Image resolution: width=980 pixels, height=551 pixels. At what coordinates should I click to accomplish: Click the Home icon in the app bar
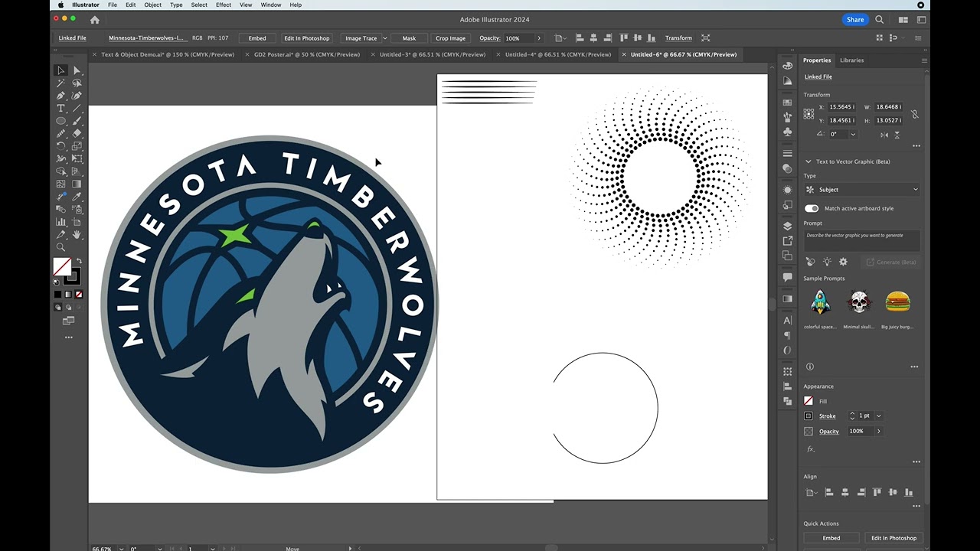coord(95,20)
